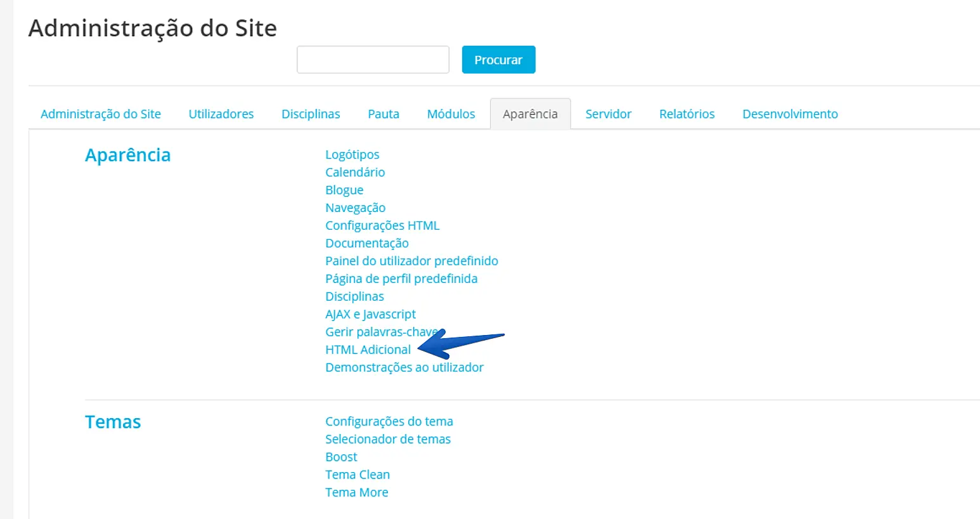980x519 pixels.
Task: Open the Disciplinas tab
Action: (x=311, y=114)
